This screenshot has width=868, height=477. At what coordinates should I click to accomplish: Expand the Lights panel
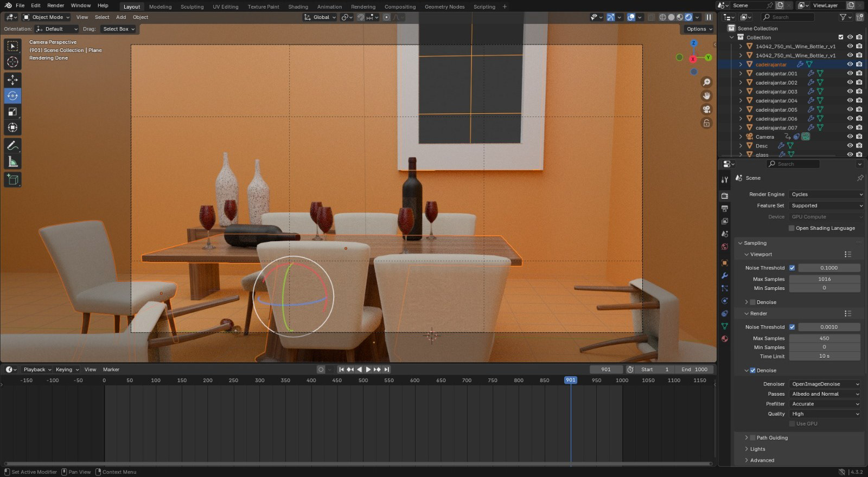coord(757,449)
